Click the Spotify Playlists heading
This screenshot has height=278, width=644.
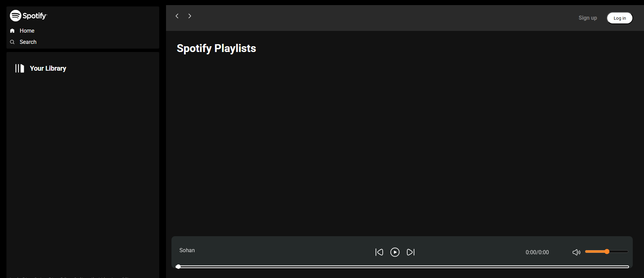point(216,48)
